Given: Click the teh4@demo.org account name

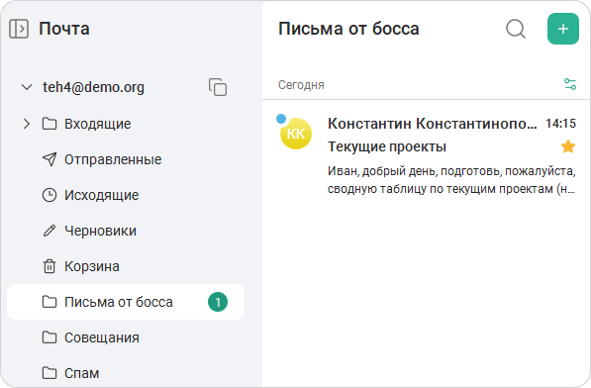Looking at the screenshot, I should click(93, 87).
